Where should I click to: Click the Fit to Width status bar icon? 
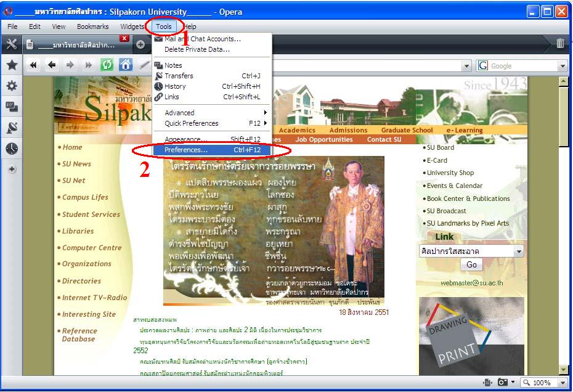click(x=487, y=382)
